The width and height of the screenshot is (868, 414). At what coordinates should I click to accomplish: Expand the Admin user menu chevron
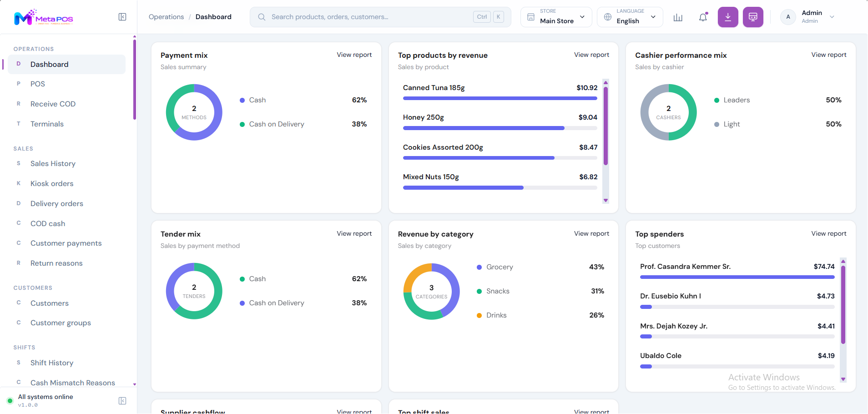pyautogui.click(x=832, y=17)
